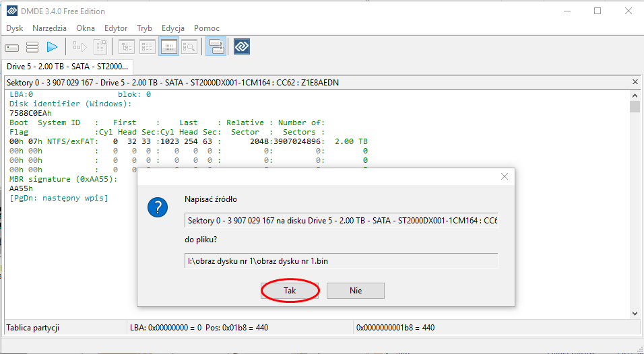Image resolution: width=644 pixels, height=354 pixels.
Task: Close the Sektory editor panel
Action: click(635, 82)
